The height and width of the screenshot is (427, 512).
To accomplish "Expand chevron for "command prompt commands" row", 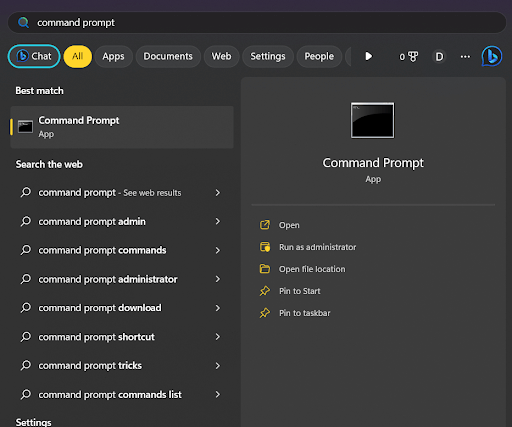I will point(218,250).
